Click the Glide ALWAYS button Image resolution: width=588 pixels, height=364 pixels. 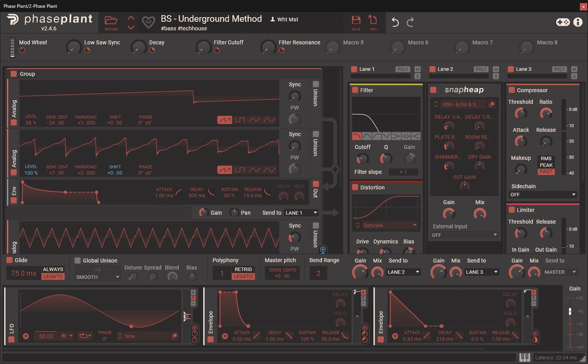(53, 269)
